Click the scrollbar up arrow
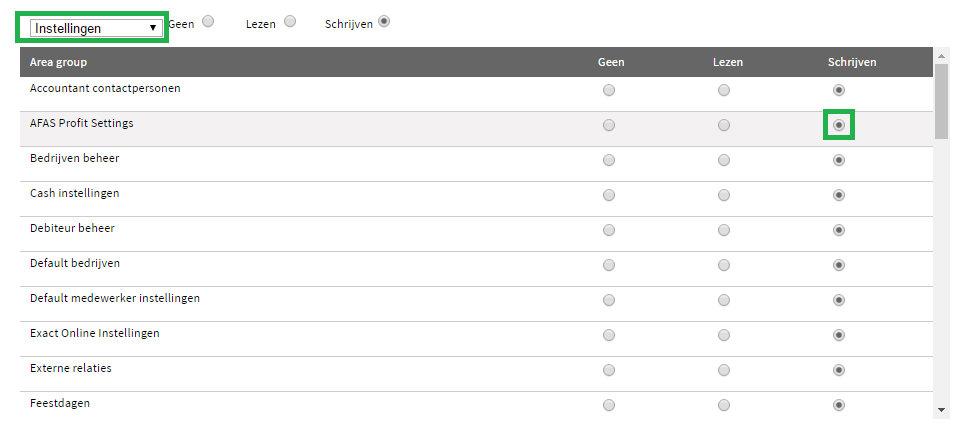The height and width of the screenshot is (425, 968). pyautogui.click(x=941, y=56)
